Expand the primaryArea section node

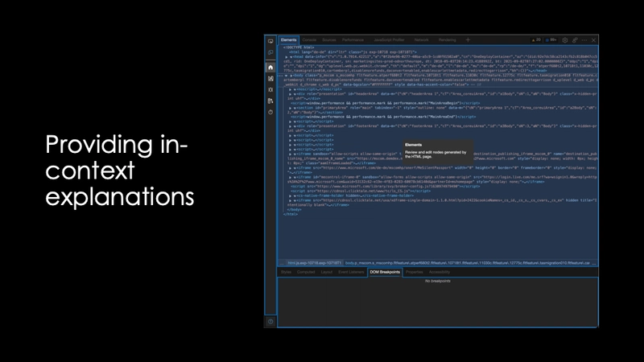click(x=291, y=108)
